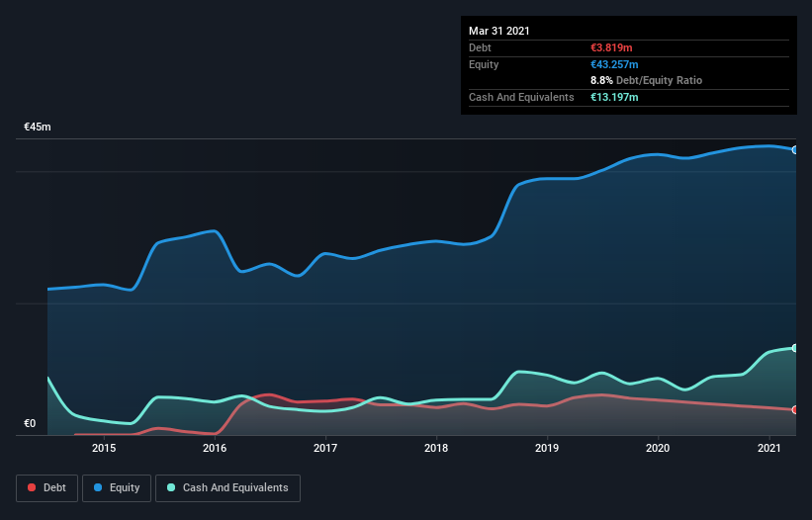The image size is (812, 520).
Task: Select the Cash And Equivalents endpoint marker
Action: (795, 348)
